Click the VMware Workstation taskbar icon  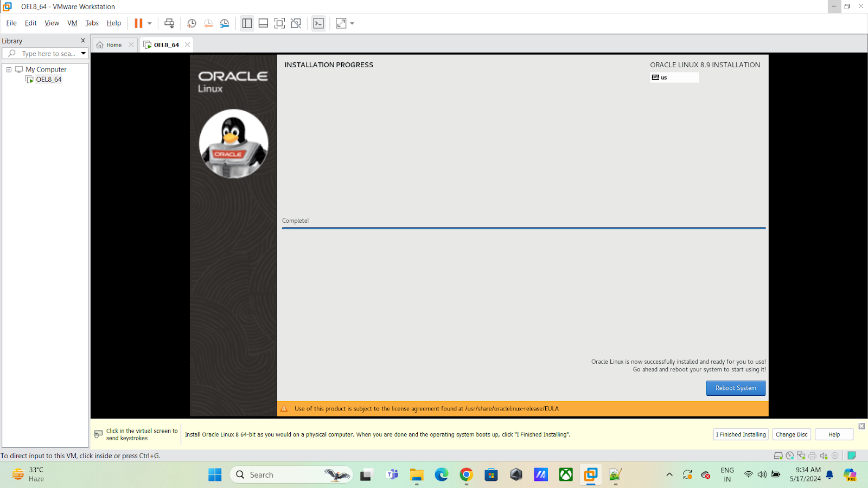(591, 475)
